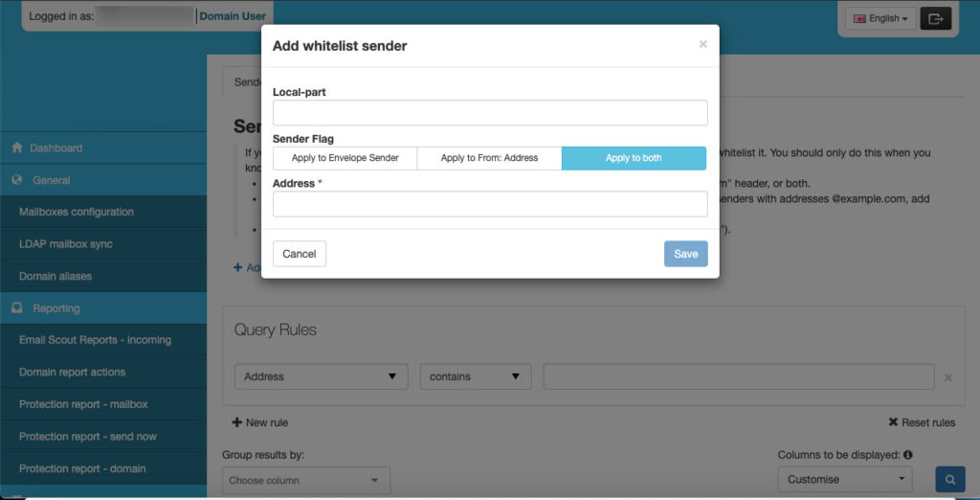Click the UK flag language icon
980x500 pixels.
(859, 19)
